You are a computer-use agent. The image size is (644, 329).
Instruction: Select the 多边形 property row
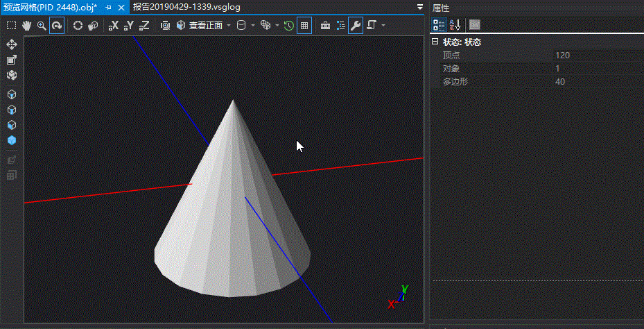pyautogui.click(x=537, y=81)
